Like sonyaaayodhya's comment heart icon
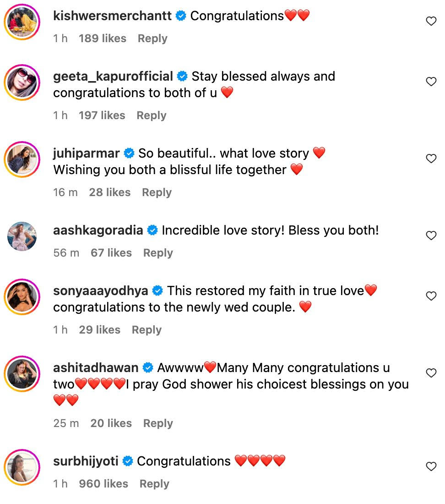This screenshot has width=445, height=504. [431, 296]
